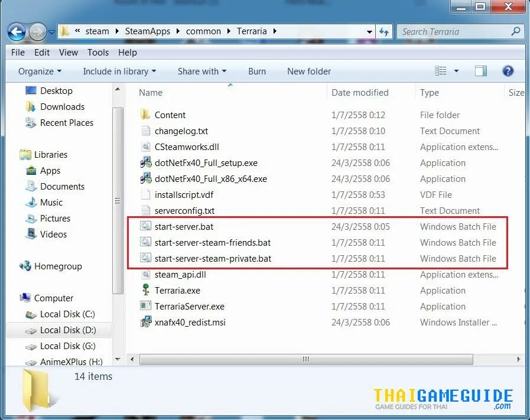Open the File menu
The width and height of the screenshot is (530, 420).
pos(18,53)
